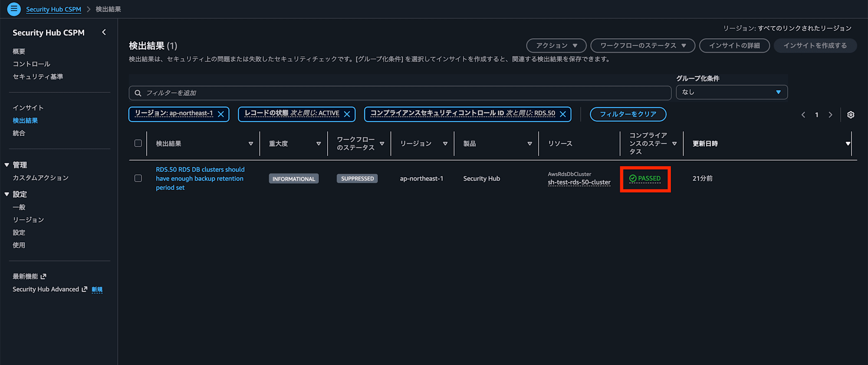Screen dimensions: 868x365
Task: Open the RDS.50 finding title link
Action: coord(200,178)
